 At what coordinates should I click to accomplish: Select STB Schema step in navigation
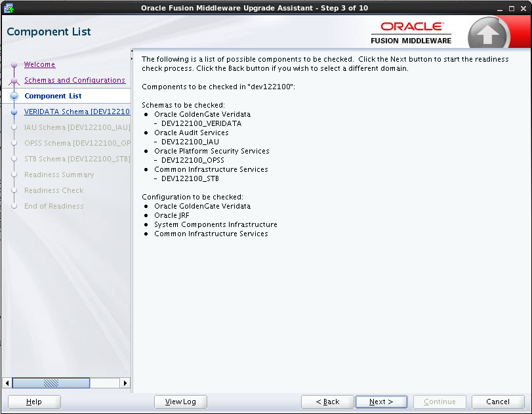coord(77,159)
